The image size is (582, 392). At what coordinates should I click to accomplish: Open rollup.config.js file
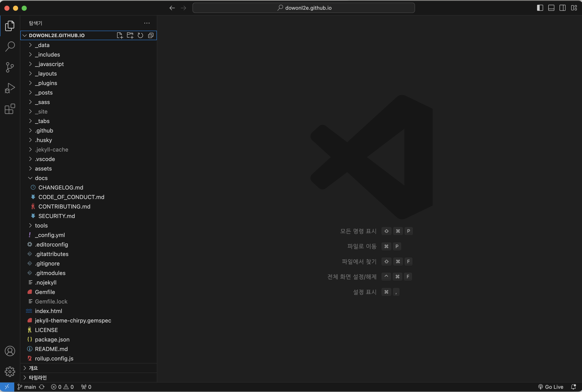[89, 359]
